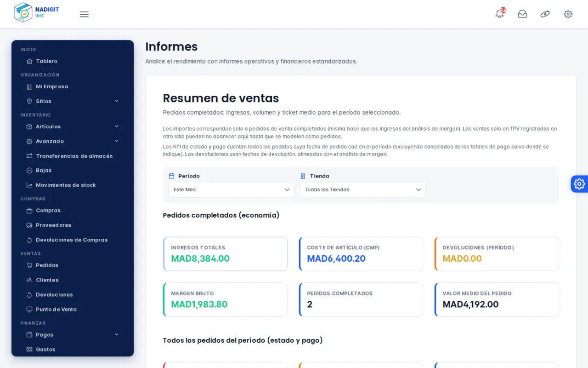
Task: Click Todos los pedidos del período heading
Action: tap(243, 340)
